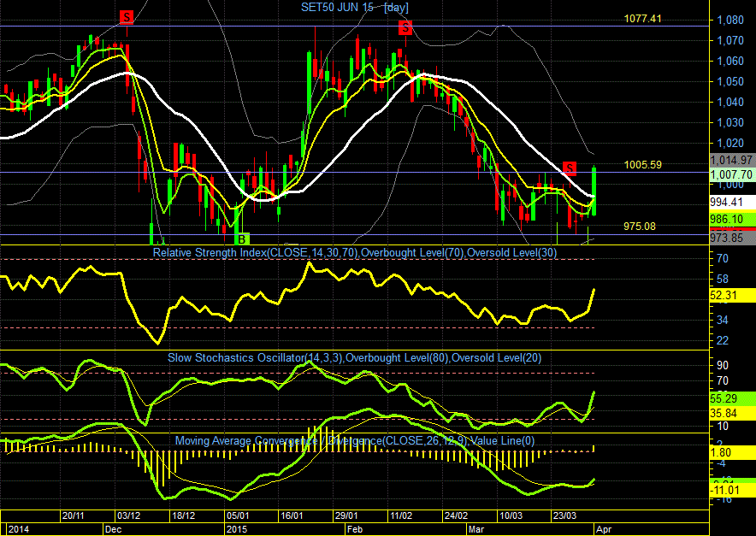This screenshot has width=756, height=536.
Task: Click the 03/12 date on time axis
Action: click(129, 515)
